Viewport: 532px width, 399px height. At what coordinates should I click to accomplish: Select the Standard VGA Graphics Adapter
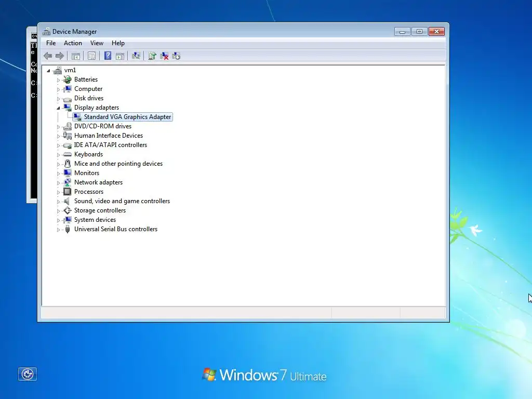pyautogui.click(x=127, y=117)
